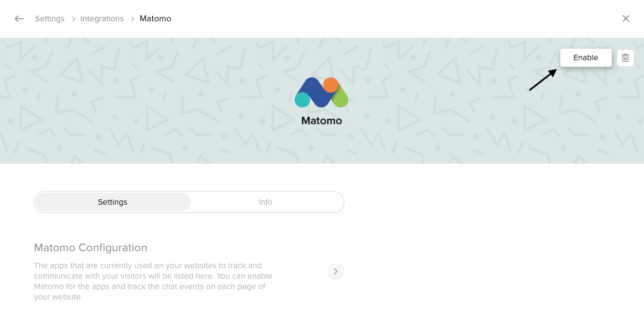
Task: Click the Matomo Configuration heading
Action: click(x=90, y=247)
